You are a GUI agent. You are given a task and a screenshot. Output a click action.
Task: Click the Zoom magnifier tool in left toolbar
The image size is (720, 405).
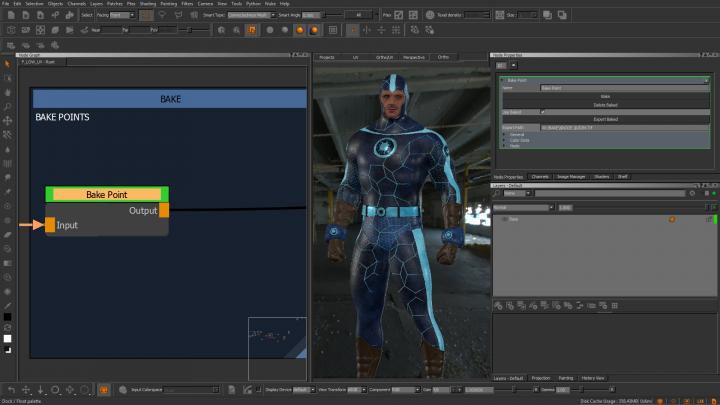click(8, 106)
